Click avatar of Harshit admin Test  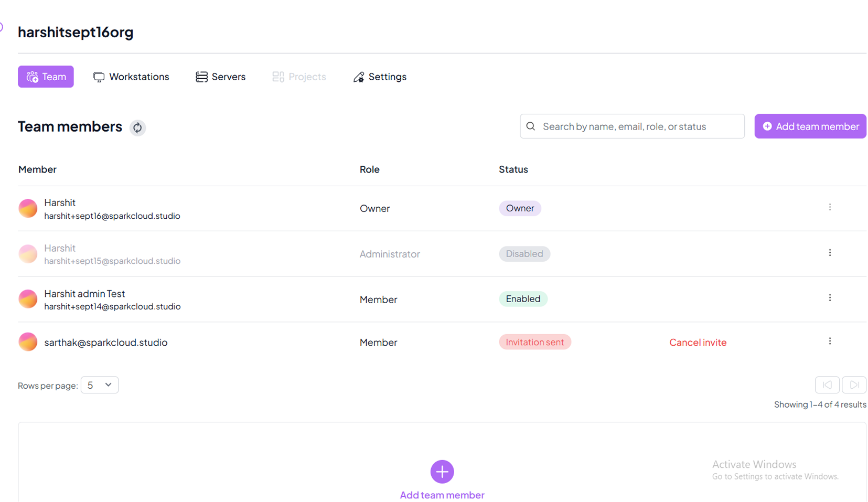(x=28, y=299)
